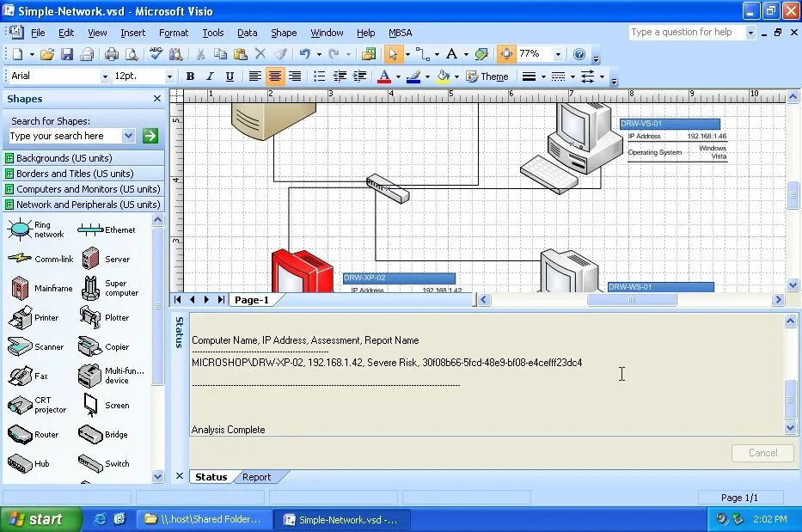Open the font name Arial dropdown
The image size is (802, 532).
point(105,76)
